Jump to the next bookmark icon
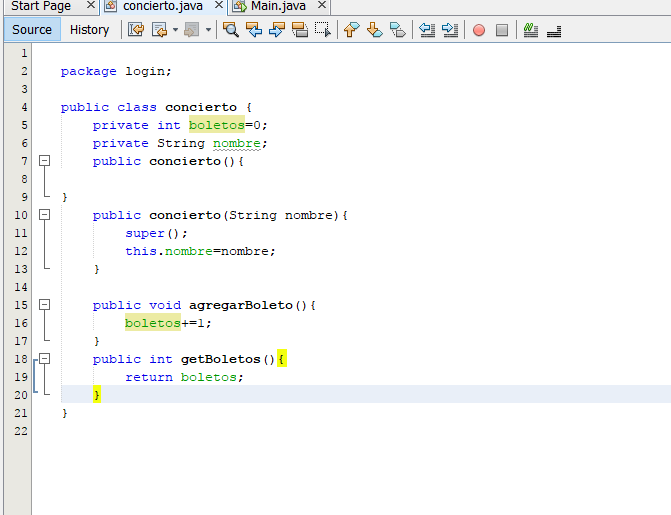The width and height of the screenshot is (671, 515). pyautogui.click(x=375, y=30)
